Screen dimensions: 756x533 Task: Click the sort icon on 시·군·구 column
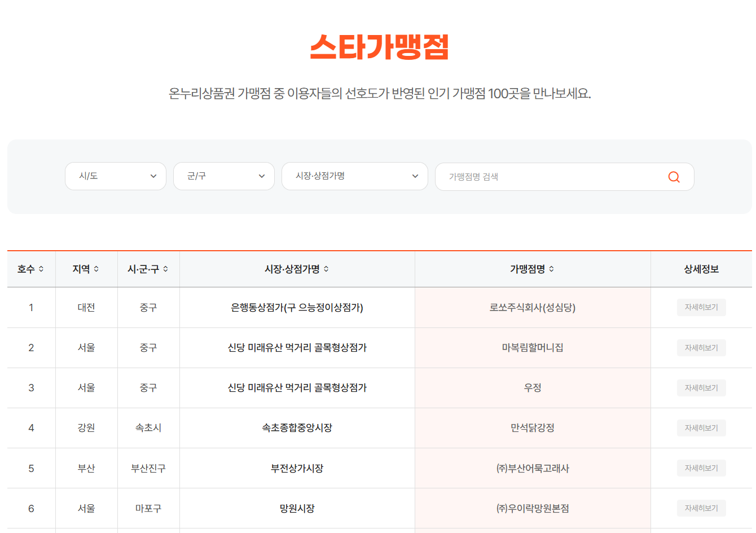pyautogui.click(x=165, y=269)
